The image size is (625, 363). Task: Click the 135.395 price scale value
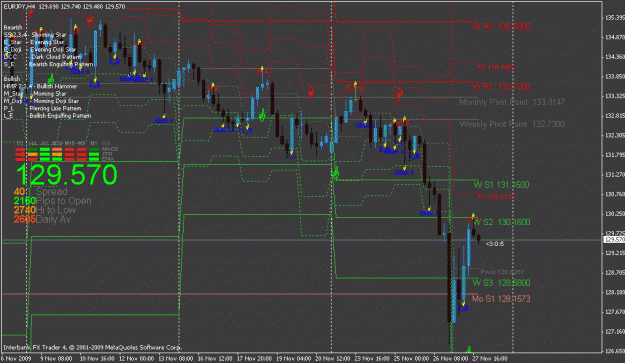click(615, 18)
